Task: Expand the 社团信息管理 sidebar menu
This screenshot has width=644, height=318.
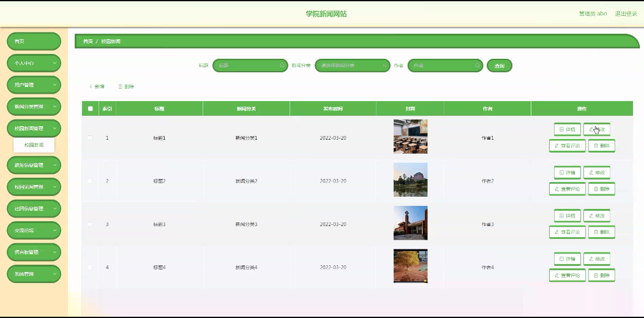Action: pyautogui.click(x=34, y=209)
